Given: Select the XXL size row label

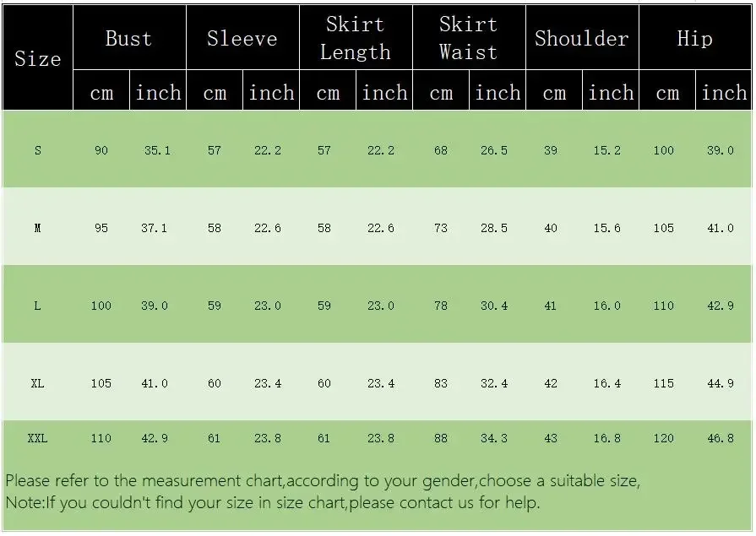Looking at the screenshot, I should click(x=38, y=438).
